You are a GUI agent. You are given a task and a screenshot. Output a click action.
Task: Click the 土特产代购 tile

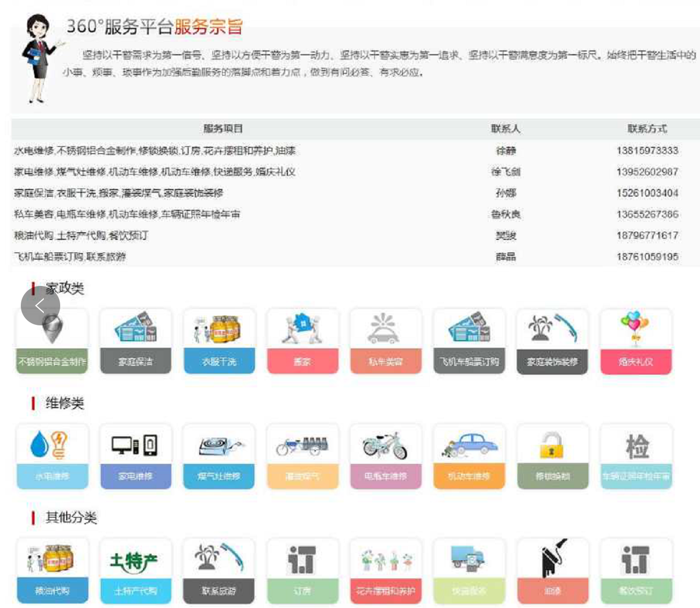(135, 570)
